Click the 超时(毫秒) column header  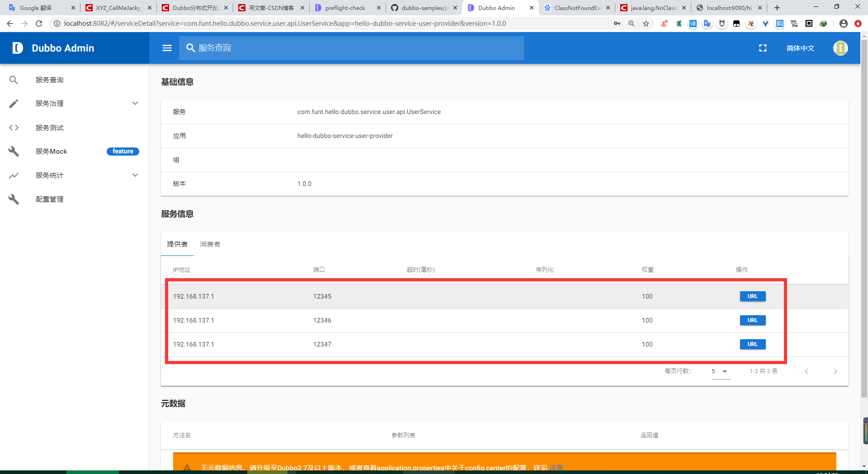coord(420,270)
